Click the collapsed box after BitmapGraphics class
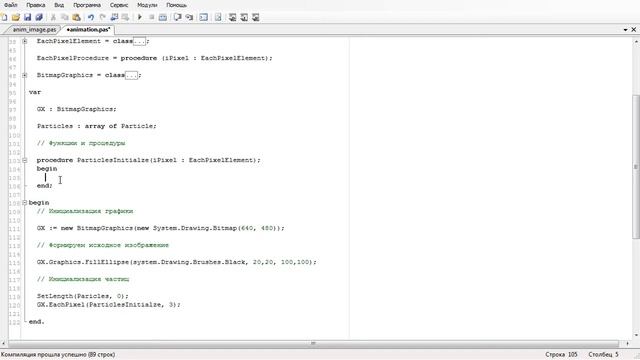 click(131, 75)
